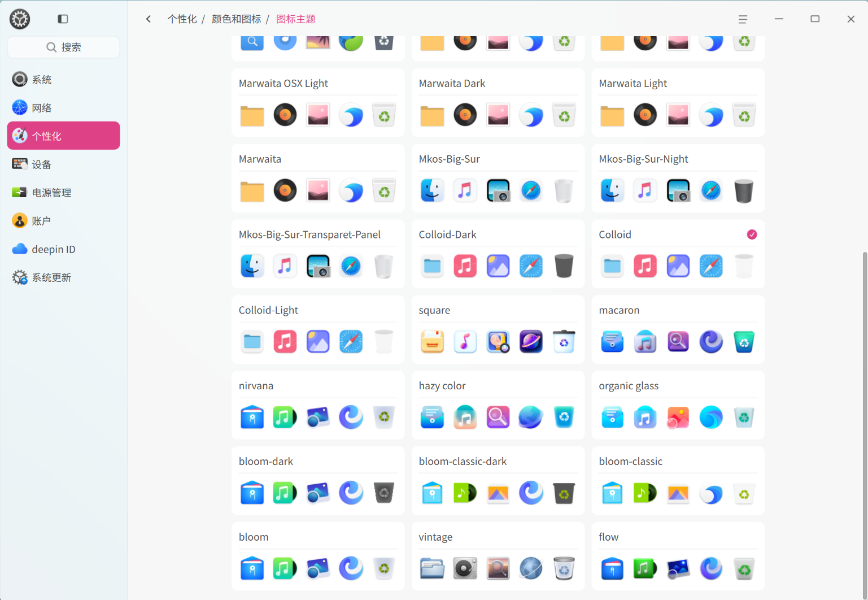This screenshot has width=868, height=600.
Task: Open 账户 settings in sidebar
Action: click(63, 221)
